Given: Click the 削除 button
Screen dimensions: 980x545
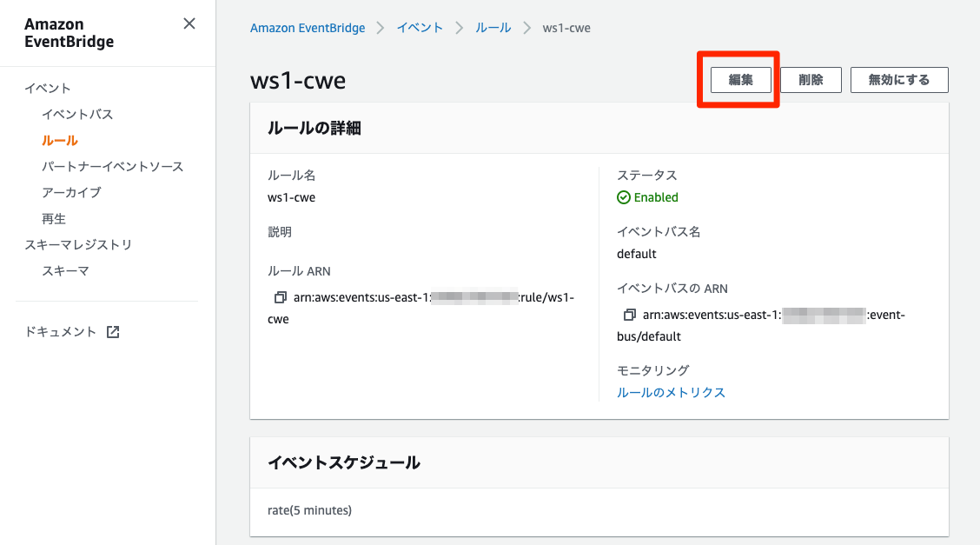Looking at the screenshot, I should tap(811, 80).
